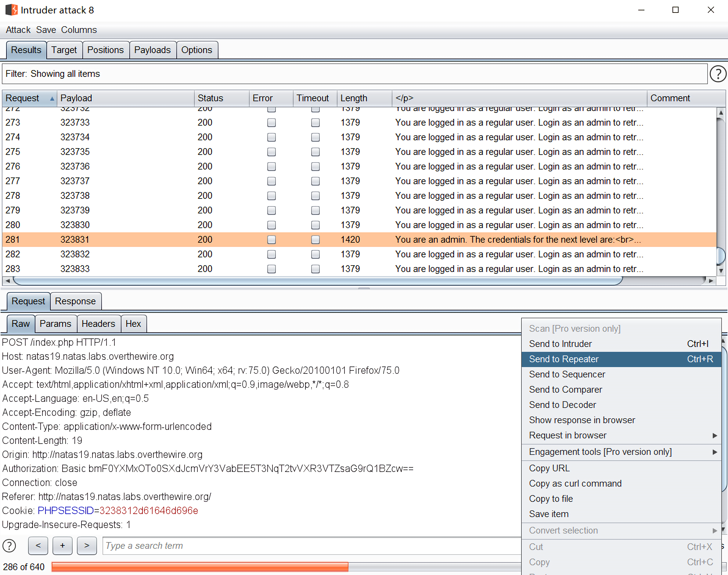Open the Attack menu
728x575 pixels.
[x=18, y=30]
